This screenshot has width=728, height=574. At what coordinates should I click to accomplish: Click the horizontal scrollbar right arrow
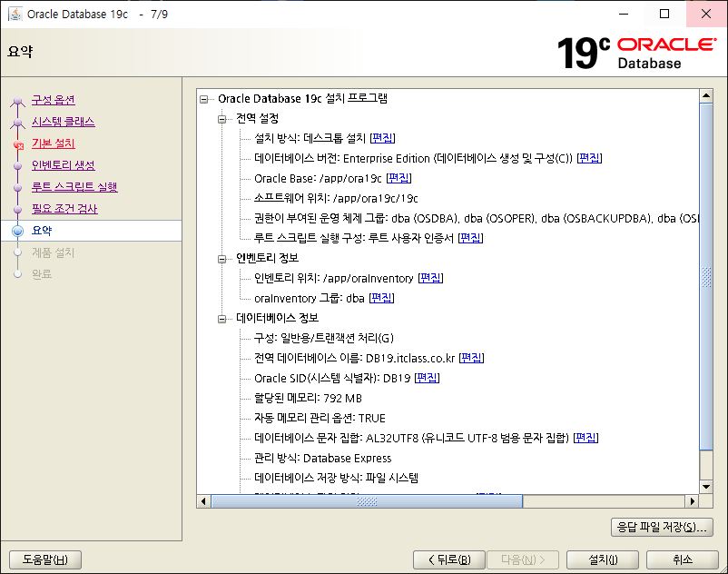[693, 501]
